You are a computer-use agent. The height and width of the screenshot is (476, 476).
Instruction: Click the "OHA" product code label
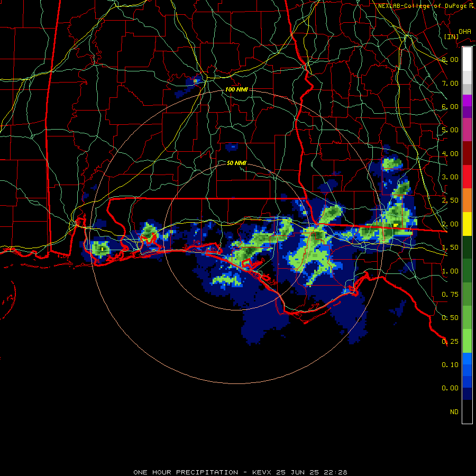pos(465,31)
